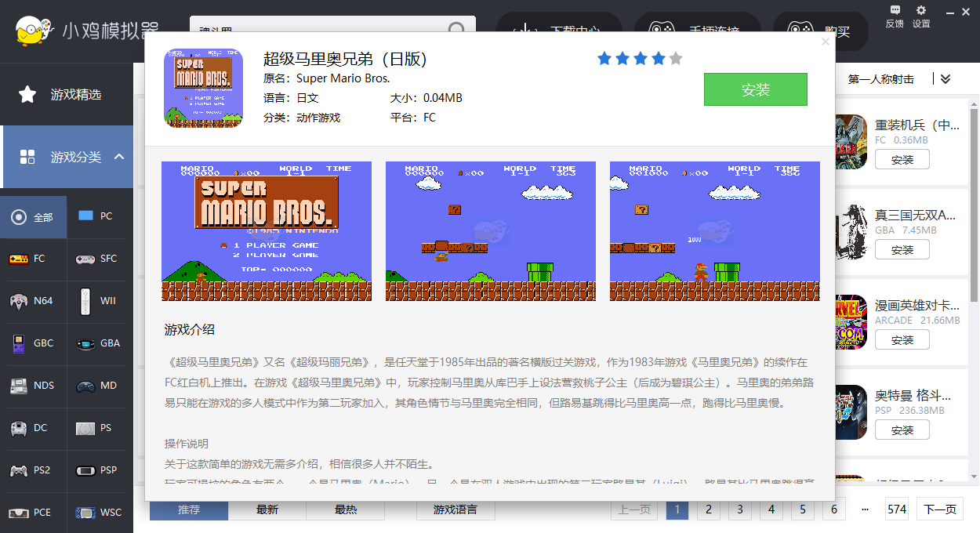980x533 pixels.
Task: Expand more game genre tabs
Action: click(946, 79)
